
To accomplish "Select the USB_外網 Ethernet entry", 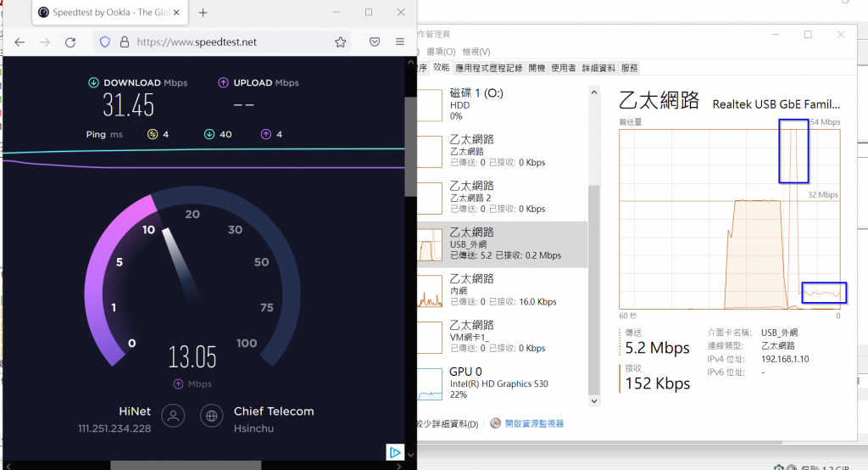I will pos(502,244).
